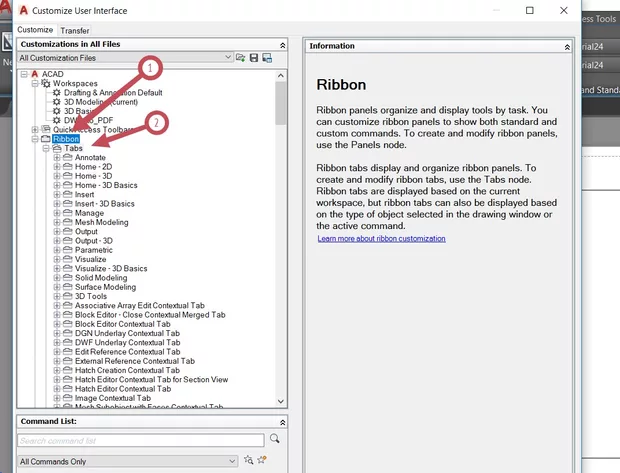Click the 3D Modeling workspace gear icon

coord(57,102)
